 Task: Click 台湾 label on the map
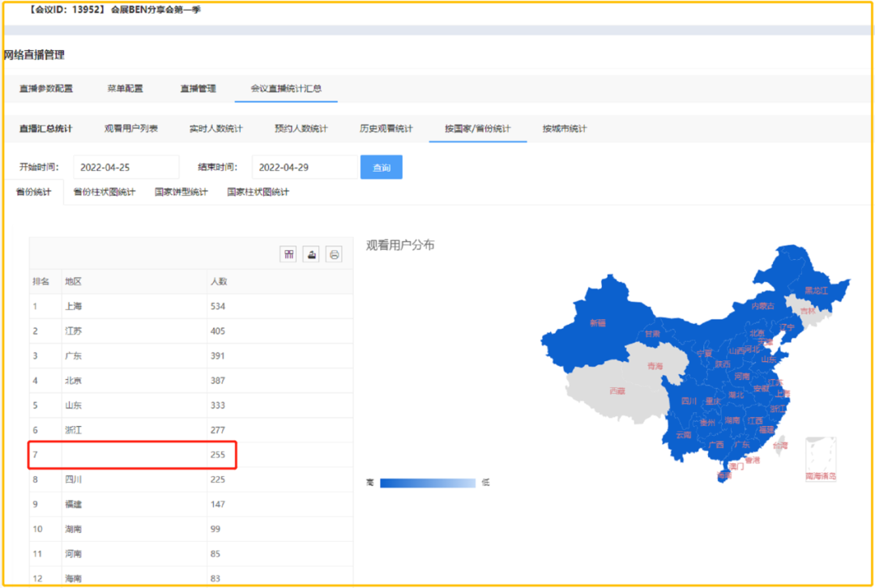780,445
